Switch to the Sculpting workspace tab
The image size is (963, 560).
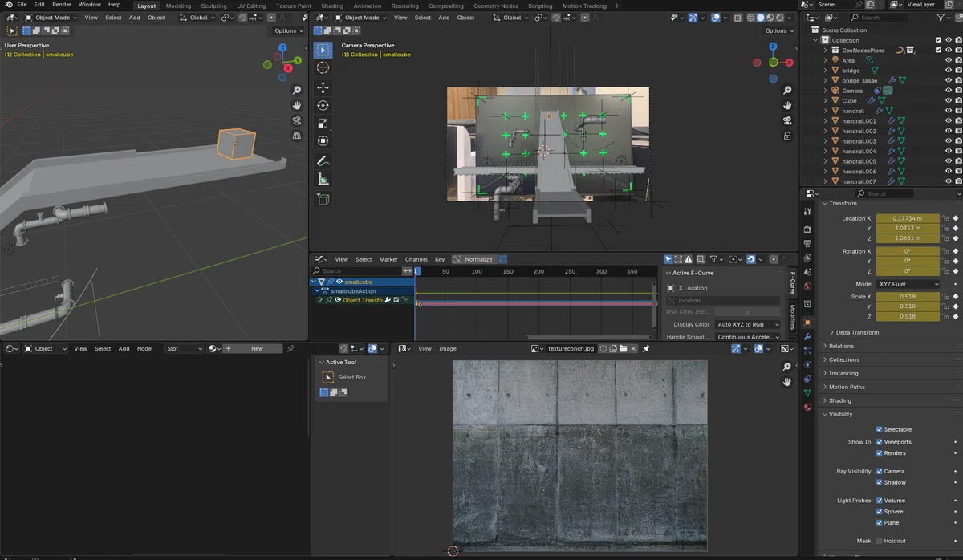(x=213, y=6)
